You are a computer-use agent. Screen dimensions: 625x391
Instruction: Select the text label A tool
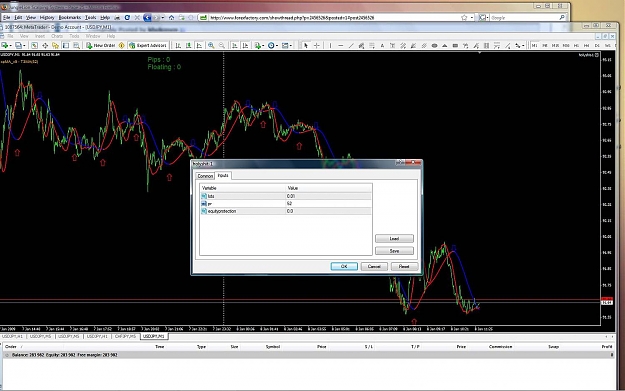(x=382, y=45)
